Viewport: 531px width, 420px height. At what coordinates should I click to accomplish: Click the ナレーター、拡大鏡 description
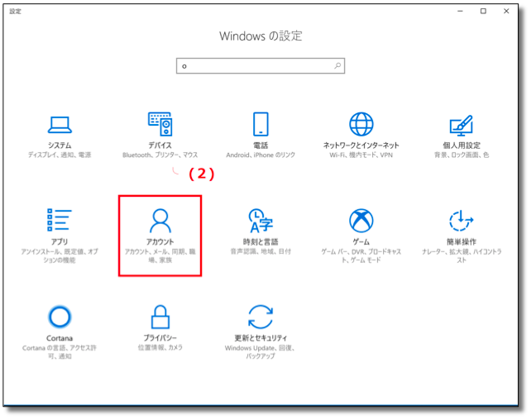pos(462,255)
